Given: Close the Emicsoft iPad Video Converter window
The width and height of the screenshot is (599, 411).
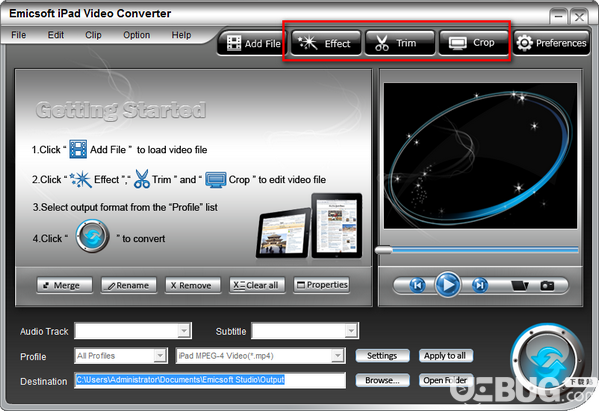Looking at the screenshot, I should coord(579,17).
